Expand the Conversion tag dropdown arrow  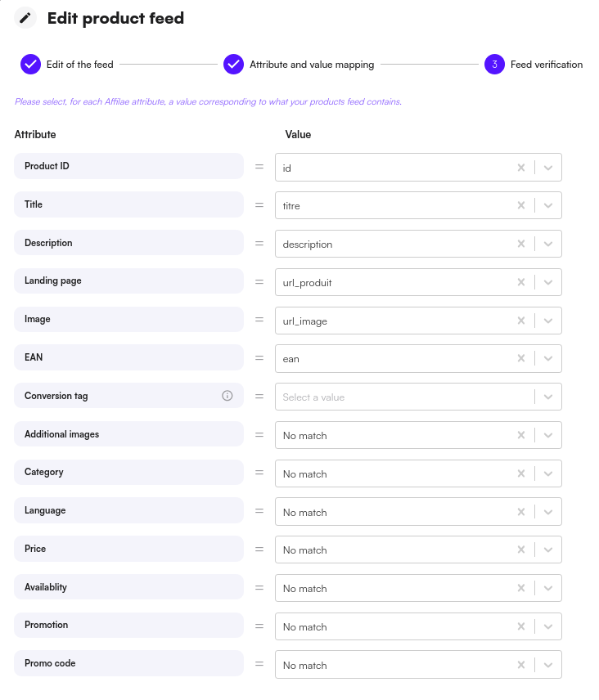click(x=548, y=397)
